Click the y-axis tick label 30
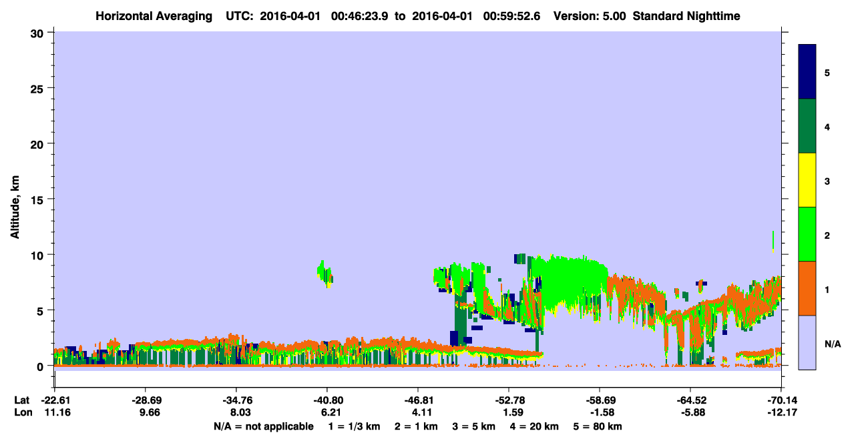The height and width of the screenshot is (445, 868). [x=39, y=33]
